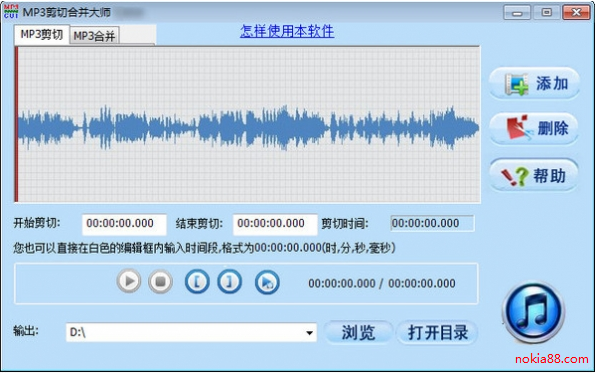Image resolution: width=595 pixels, height=373 pixels.
Task: Minimize the MP3剪切合并大师 window
Action: [x=517, y=13]
